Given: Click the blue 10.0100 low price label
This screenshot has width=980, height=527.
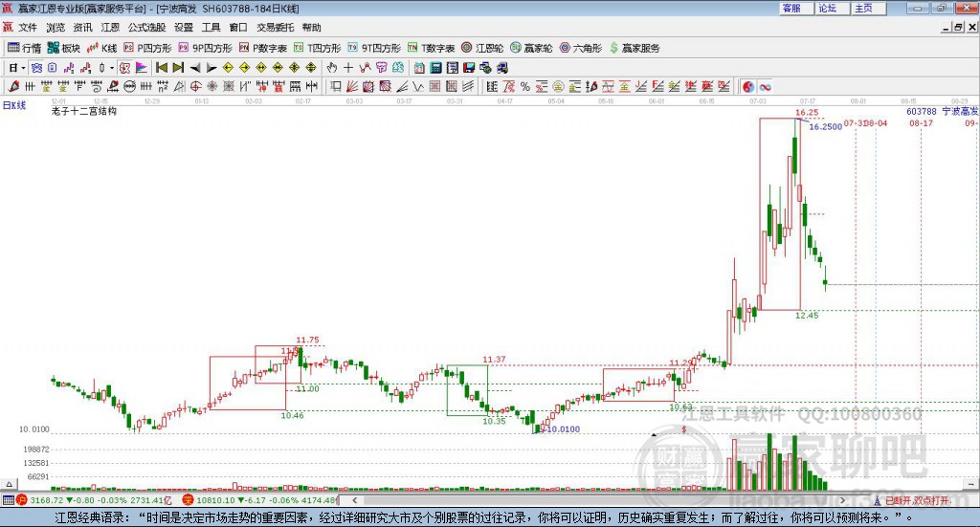Looking at the screenshot, I should point(563,429).
